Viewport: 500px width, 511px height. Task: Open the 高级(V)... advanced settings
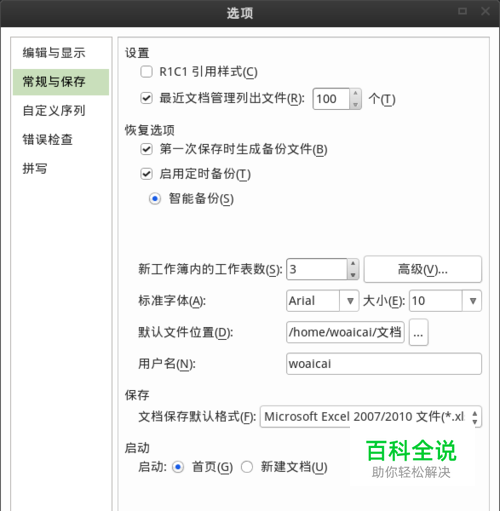coord(423,269)
